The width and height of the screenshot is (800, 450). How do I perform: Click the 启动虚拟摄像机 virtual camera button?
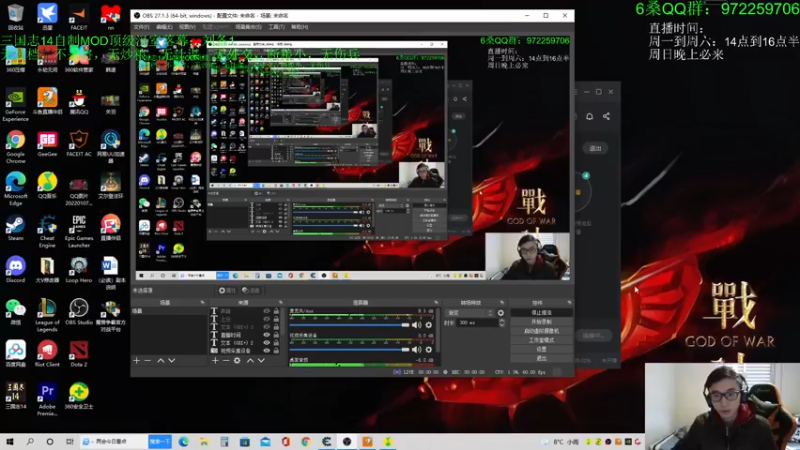point(541,331)
